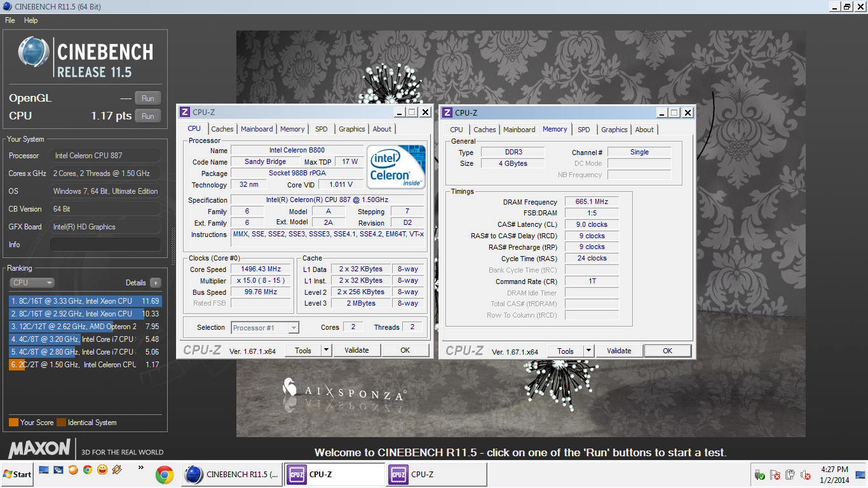Viewport: 868px width, 488px height.
Task: Open SPD tab in the Memory-tab CPU-Z window
Action: click(584, 130)
